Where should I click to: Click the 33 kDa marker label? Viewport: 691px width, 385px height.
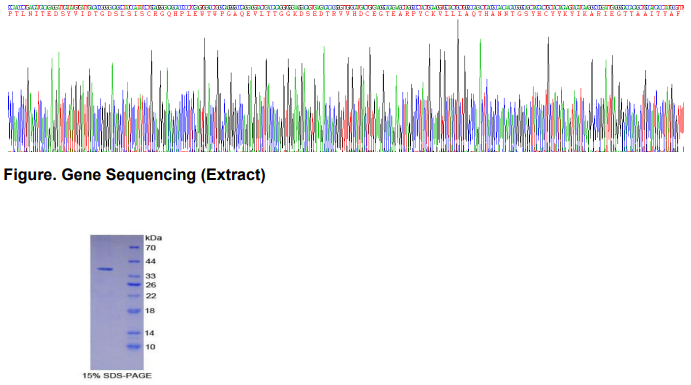(151, 276)
